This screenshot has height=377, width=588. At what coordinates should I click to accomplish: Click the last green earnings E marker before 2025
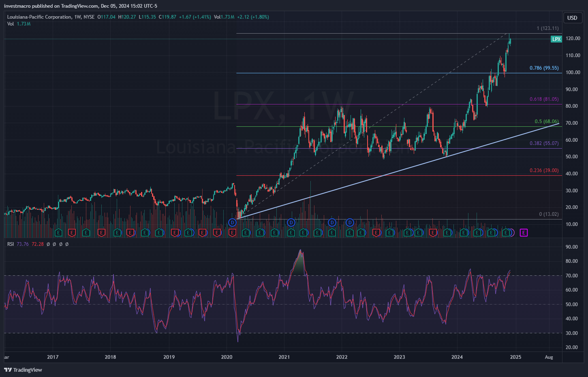tap(506, 232)
